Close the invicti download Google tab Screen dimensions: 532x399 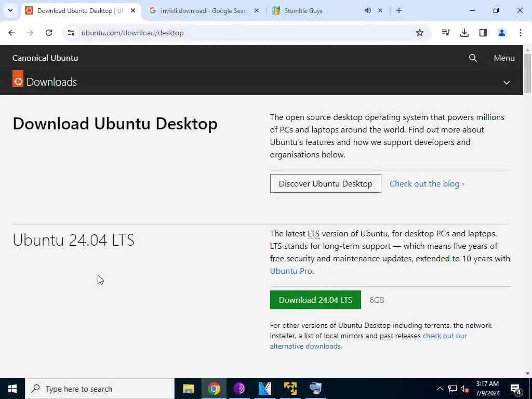pos(257,10)
